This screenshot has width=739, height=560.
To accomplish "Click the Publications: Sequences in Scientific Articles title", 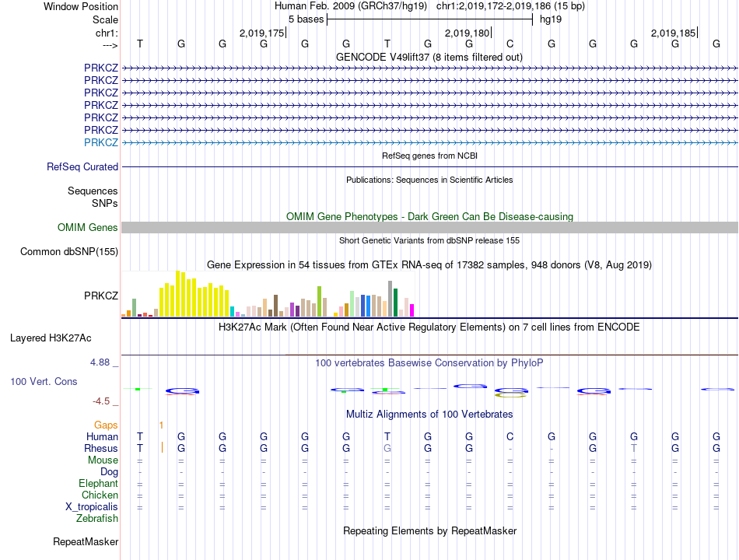I will [x=429, y=180].
